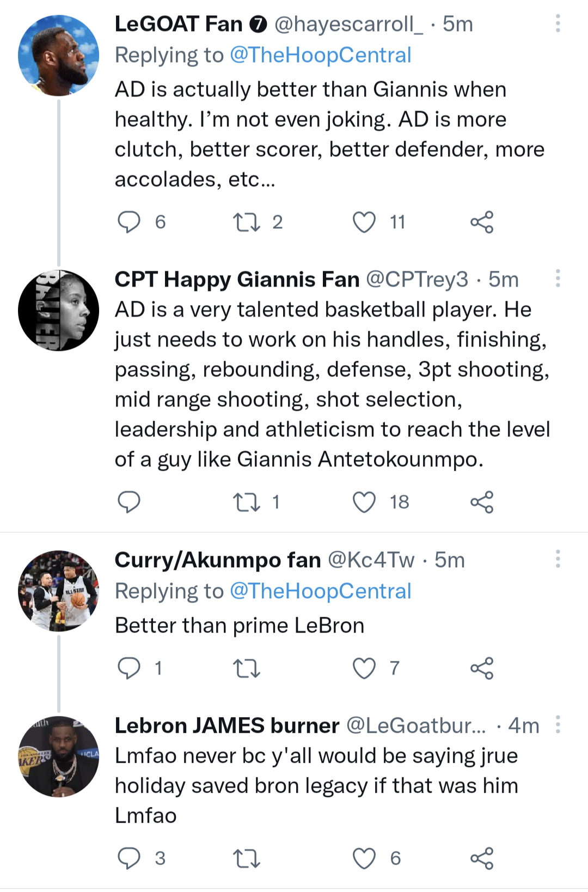Open more options on LeGOAT Fan's tweet
The image size is (588, 892).
coord(558,23)
